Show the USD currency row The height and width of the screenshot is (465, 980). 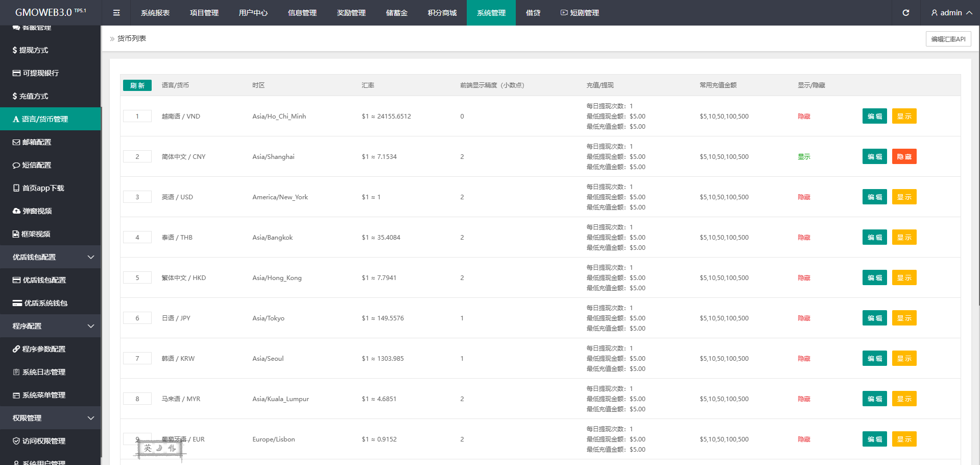tap(904, 197)
